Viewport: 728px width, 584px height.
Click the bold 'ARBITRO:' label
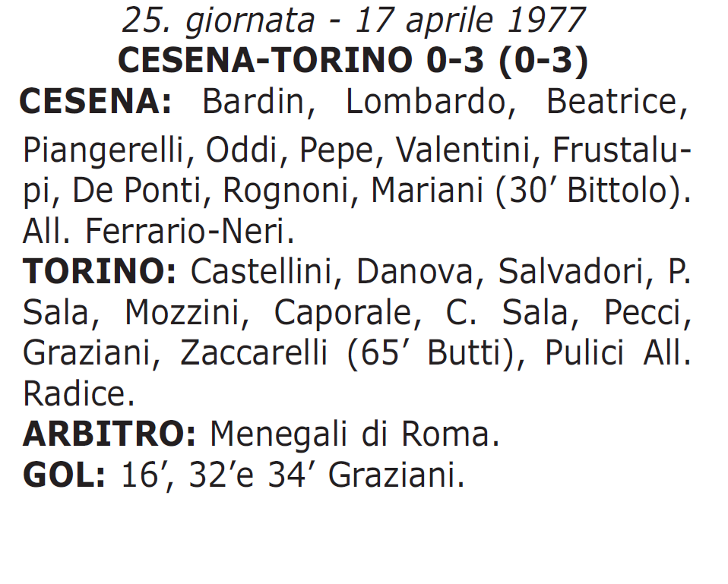[109, 434]
